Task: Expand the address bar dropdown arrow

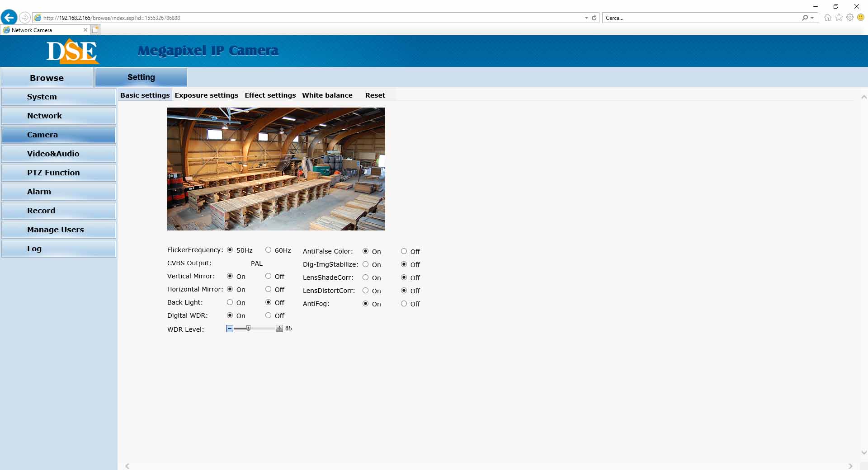Action: 586,18
